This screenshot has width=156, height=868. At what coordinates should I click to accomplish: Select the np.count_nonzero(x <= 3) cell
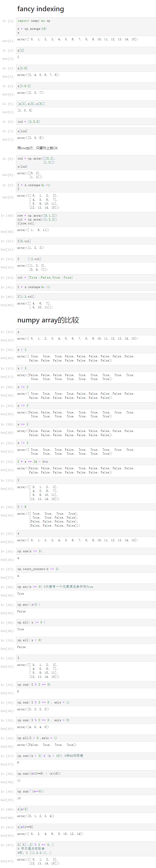pos(86,569)
